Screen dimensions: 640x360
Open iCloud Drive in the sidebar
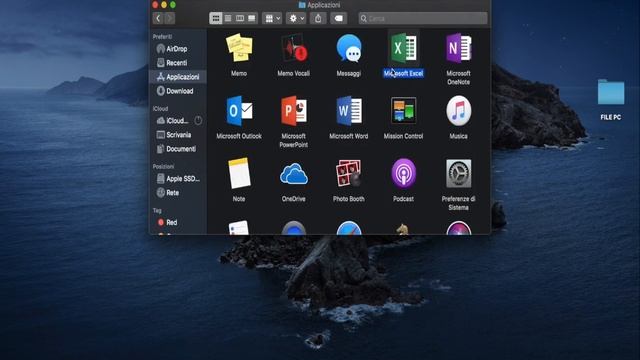tap(173, 121)
